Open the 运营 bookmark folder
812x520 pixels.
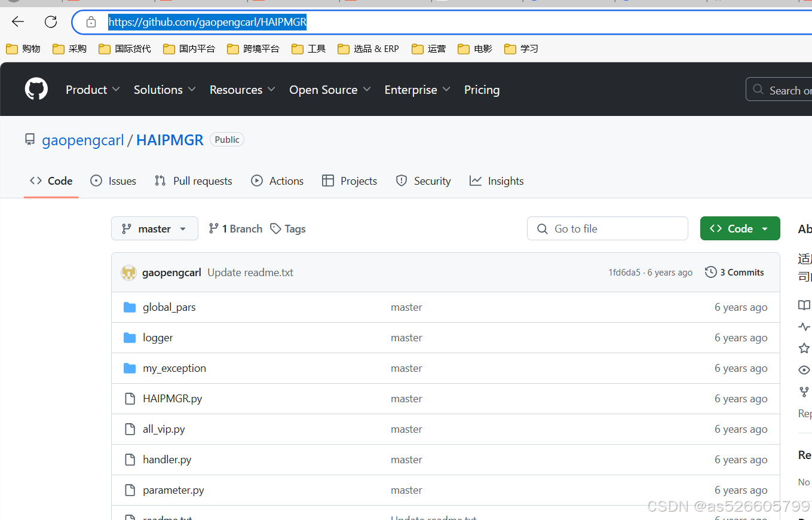tap(429, 49)
